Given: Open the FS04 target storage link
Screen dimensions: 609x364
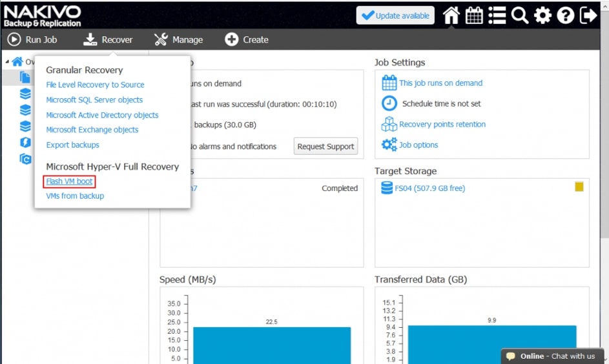Looking at the screenshot, I should [x=429, y=188].
